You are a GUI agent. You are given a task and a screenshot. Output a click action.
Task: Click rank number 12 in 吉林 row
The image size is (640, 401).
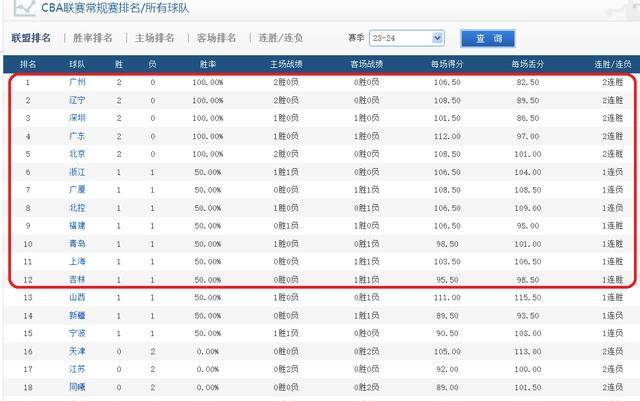tap(28, 280)
